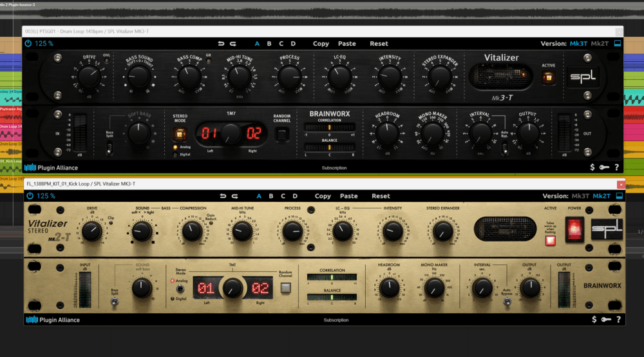
Task: Click key license icon in Mk3-T footer
Action: (x=604, y=167)
